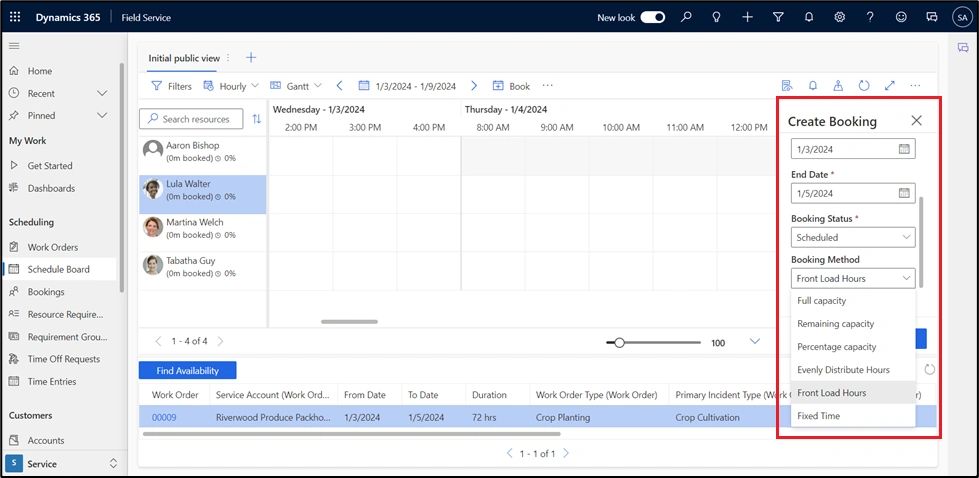Screen dimensions: 979x478
Task: Collapse the Booking Method dropdown
Action: click(853, 278)
